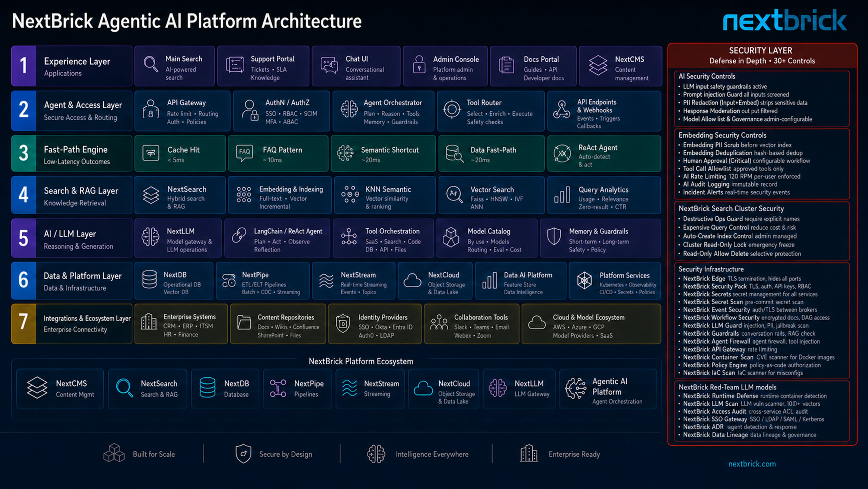Click the Secure by Design shield icon
The width and height of the screenshot is (868, 489).
(243, 454)
